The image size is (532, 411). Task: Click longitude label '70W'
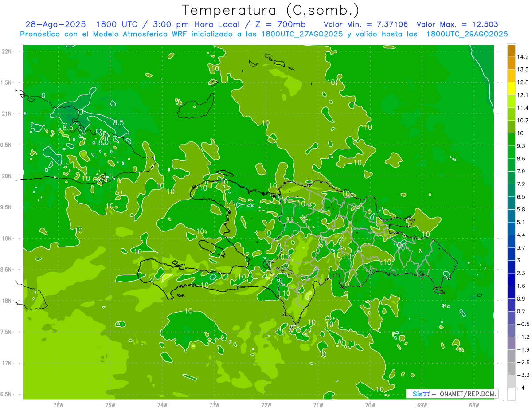tap(370, 405)
